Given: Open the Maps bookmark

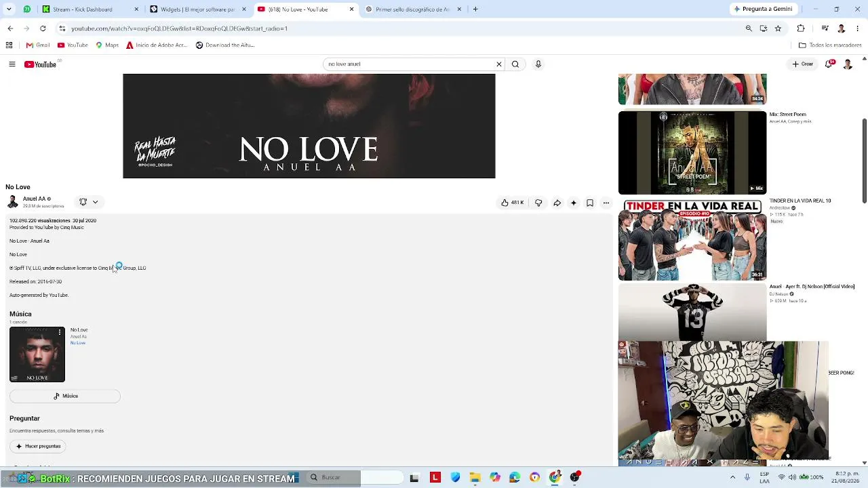Looking at the screenshot, I should [x=107, y=45].
